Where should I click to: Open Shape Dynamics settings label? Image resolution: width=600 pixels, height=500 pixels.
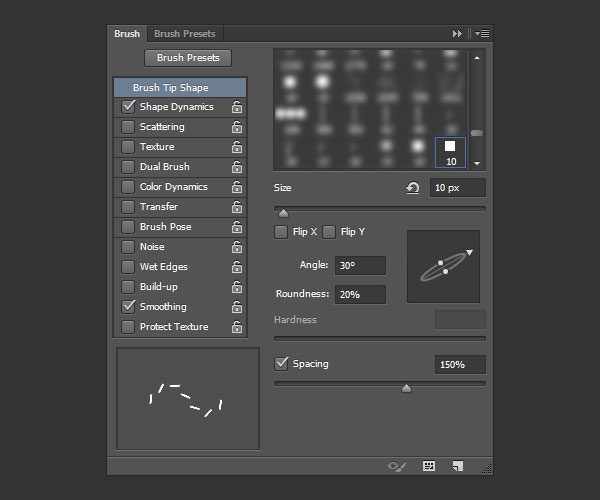pos(176,107)
